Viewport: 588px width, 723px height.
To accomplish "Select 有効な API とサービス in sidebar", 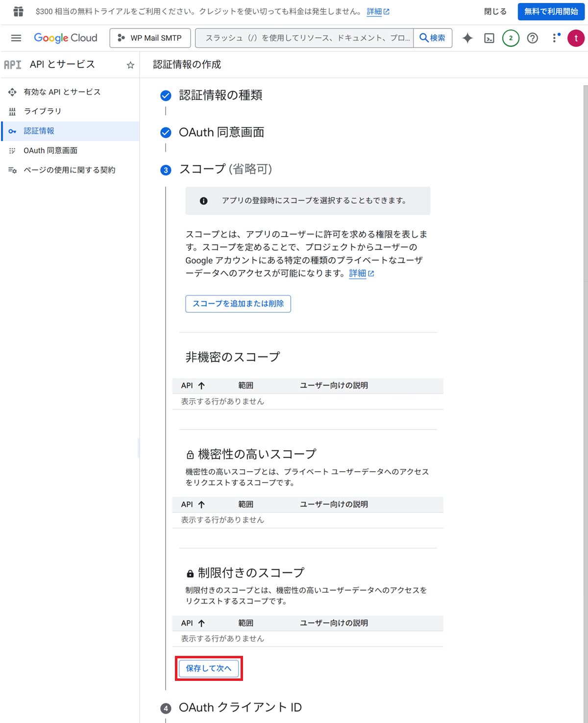I will [x=62, y=92].
